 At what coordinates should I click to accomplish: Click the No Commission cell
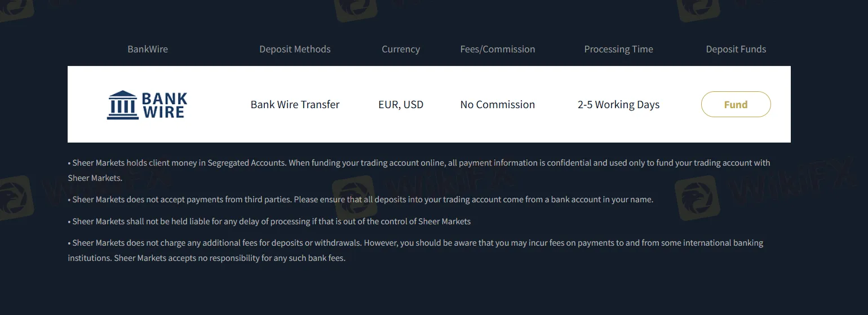pyautogui.click(x=498, y=104)
